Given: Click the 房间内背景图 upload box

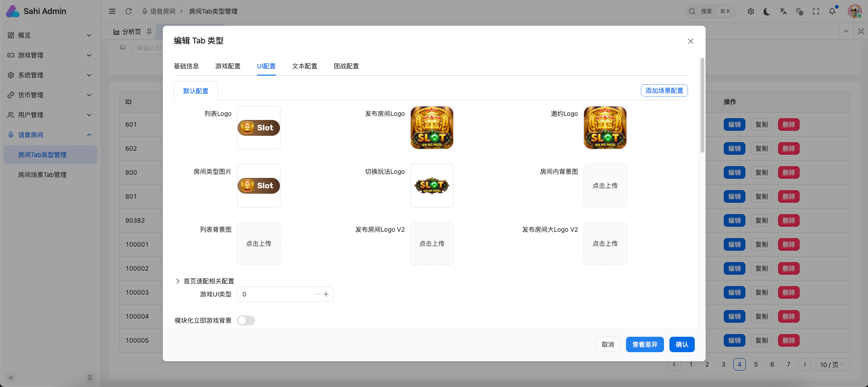Looking at the screenshot, I should 605,186.
